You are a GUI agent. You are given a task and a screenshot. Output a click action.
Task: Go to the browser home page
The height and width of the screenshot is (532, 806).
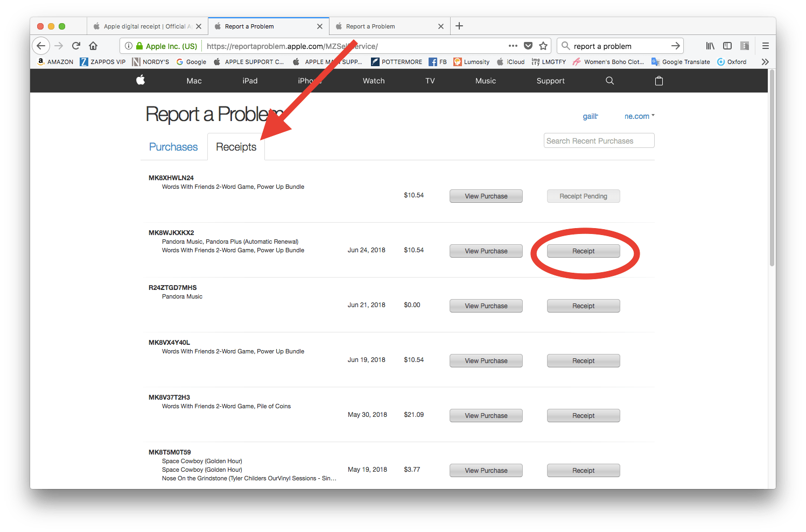coord(93,46)
